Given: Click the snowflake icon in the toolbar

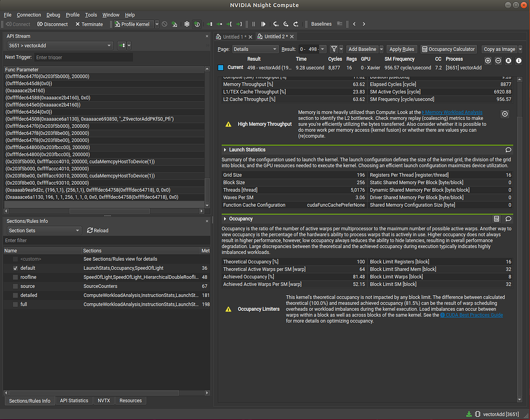Looking at the screenshot, I should 187,24.
